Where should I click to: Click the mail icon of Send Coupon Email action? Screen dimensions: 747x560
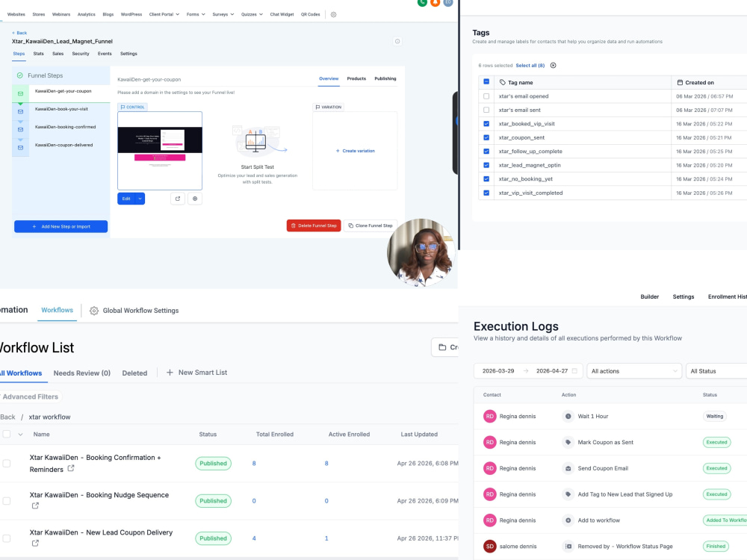coord(568,469)
